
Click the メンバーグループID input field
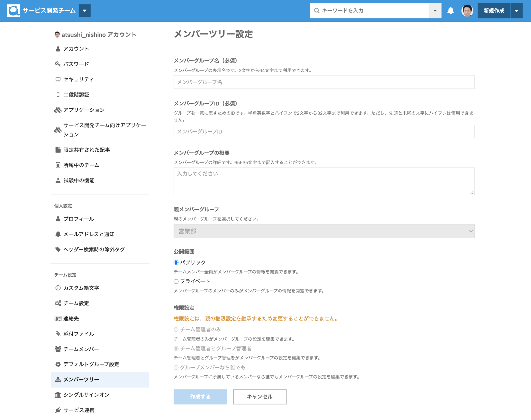(x=324, y=131)
